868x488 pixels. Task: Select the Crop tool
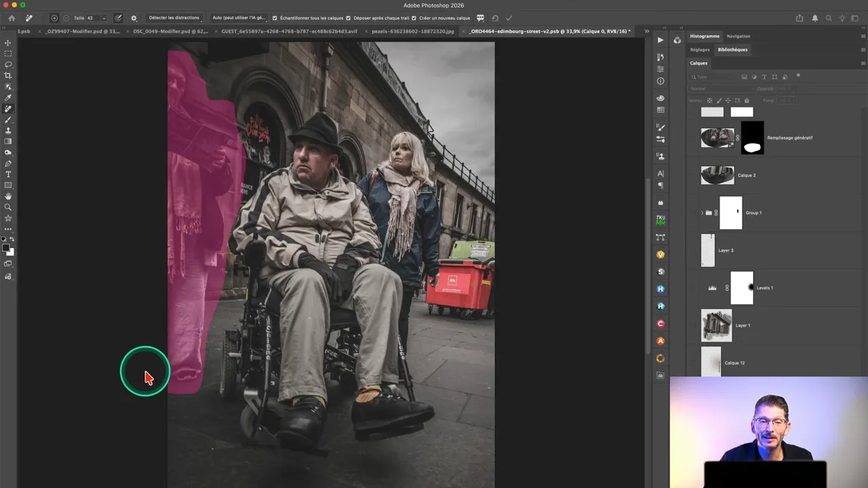click(8, 75)
